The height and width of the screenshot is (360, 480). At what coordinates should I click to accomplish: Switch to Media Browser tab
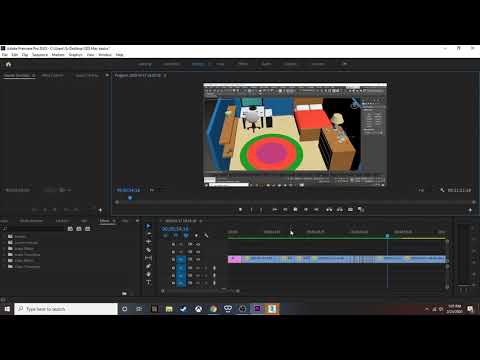(x=31, y=221)
